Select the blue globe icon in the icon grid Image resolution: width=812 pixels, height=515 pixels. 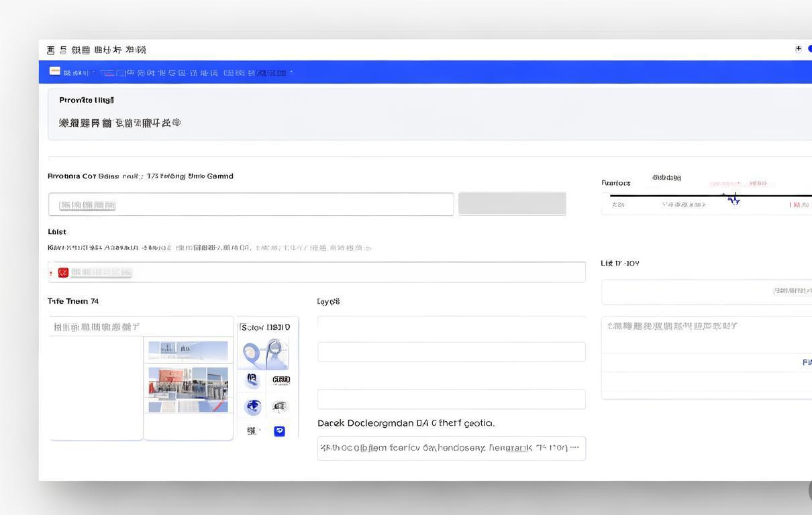253,406
